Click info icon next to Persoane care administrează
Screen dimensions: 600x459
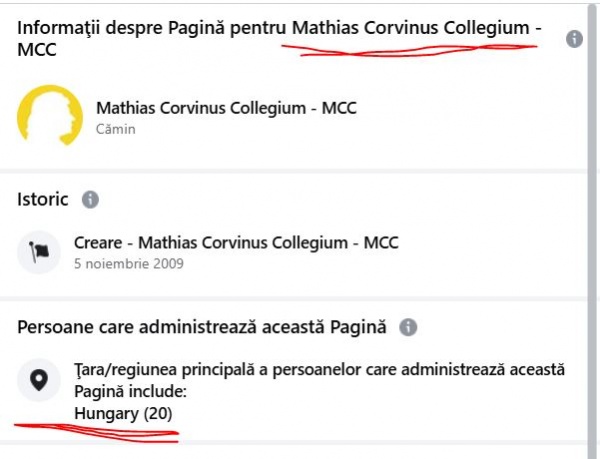[408, 327]
